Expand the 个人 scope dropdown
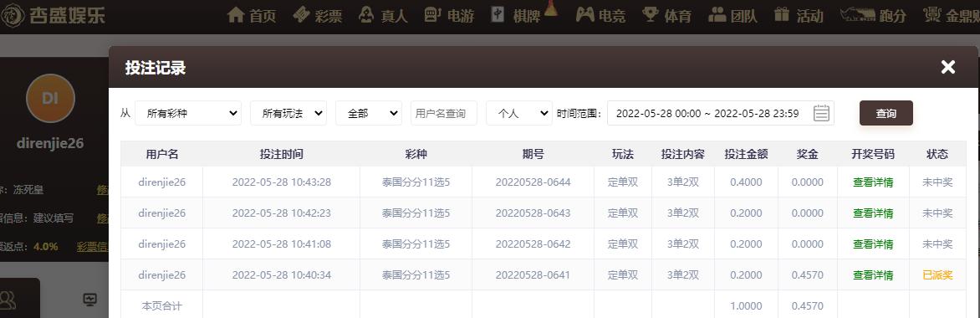Viewport: 980px width, 318px height. click(x=519, y=113)
